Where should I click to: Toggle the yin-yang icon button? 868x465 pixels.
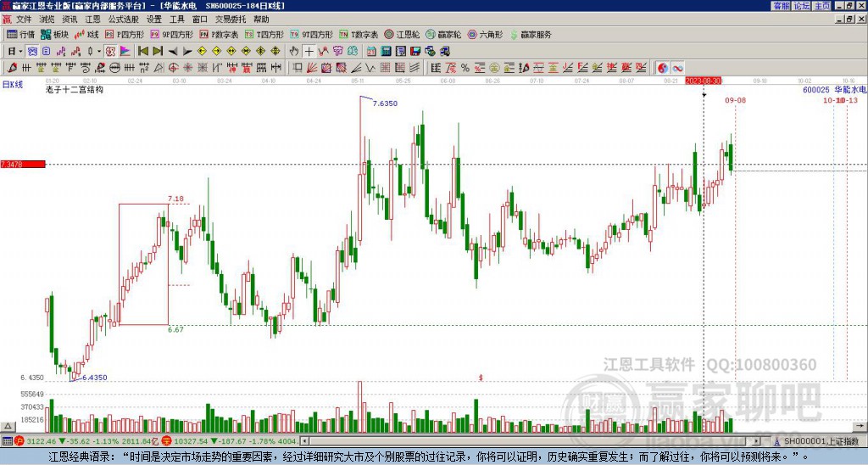pos(663,68)
